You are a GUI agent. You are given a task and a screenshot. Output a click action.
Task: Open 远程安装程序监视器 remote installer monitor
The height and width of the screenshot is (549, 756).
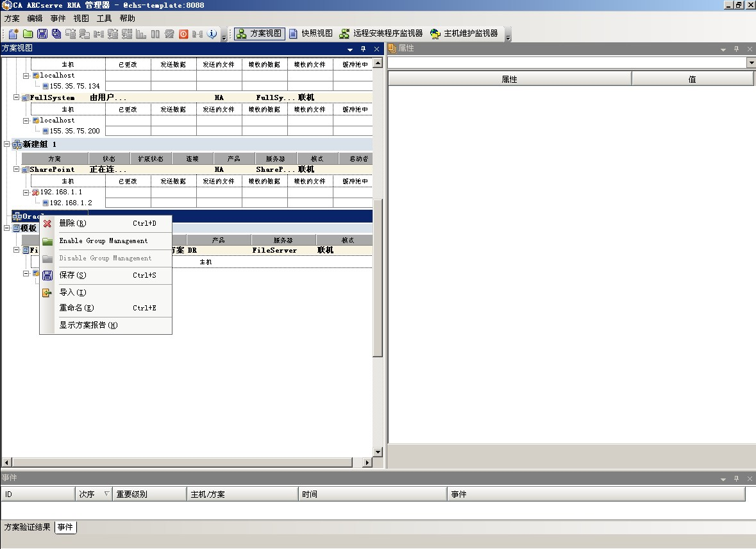point(381,33)
